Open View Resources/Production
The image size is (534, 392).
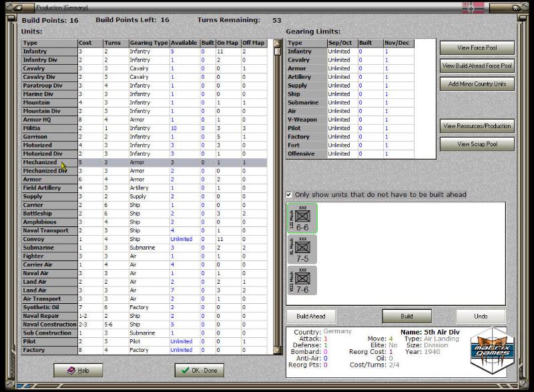(477, 126)
